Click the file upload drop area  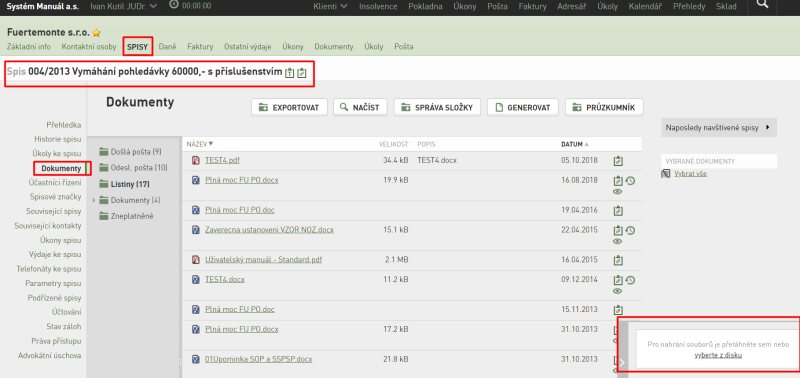718,349
